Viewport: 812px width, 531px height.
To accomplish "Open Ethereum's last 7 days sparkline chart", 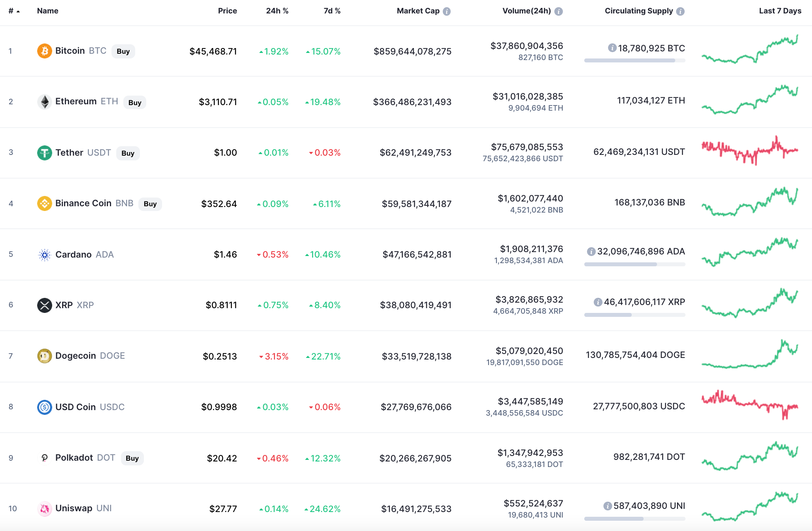I will [750, 100].
